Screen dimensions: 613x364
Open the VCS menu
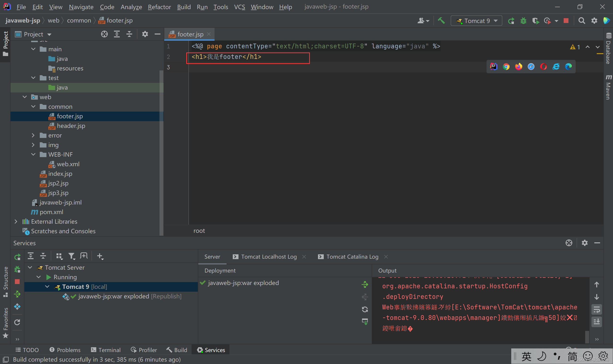(x=239, y=7)
